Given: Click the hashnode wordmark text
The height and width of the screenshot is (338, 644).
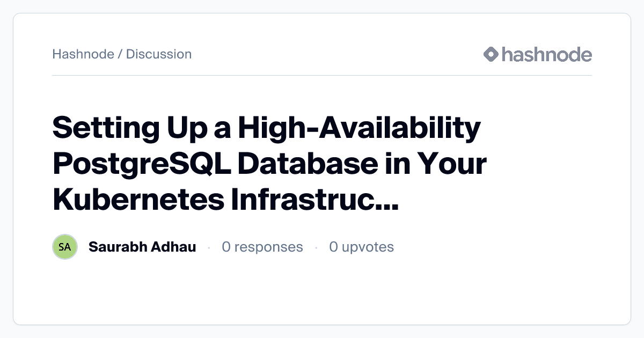Looking at the screenshot, I should click(546, 54).
